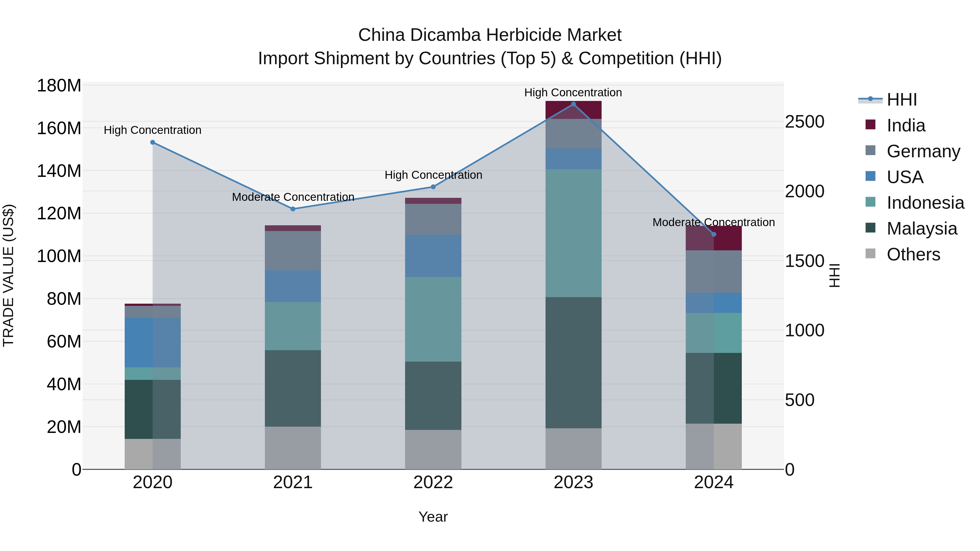Click the '2021' x-axis tick label
Screen dimensions: 980x551
click(293, 482)
